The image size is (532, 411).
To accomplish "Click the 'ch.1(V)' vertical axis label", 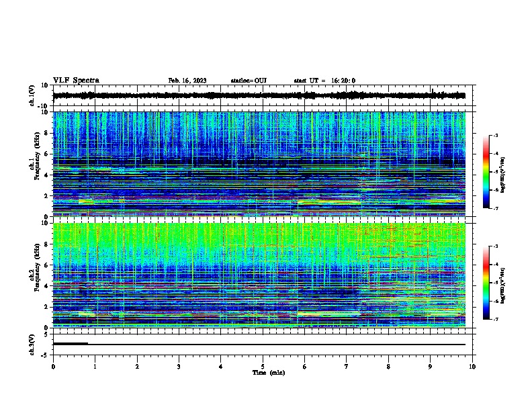I will [x=32, y=96].
